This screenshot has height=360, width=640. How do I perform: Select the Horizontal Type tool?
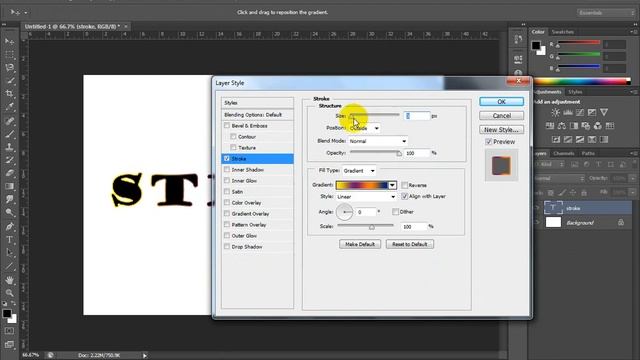(x=9, y=240)
